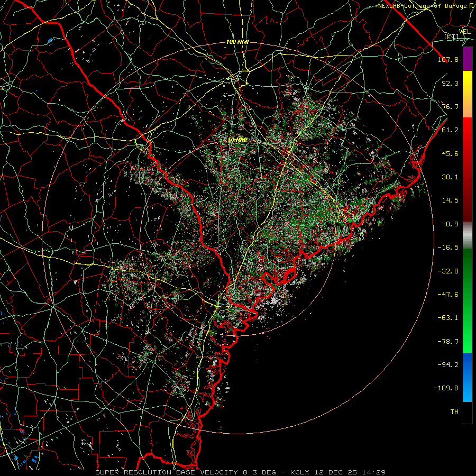This screenshot has height=476, width=476.
Task: Select the -94.2 scale value
Action: 448,365
